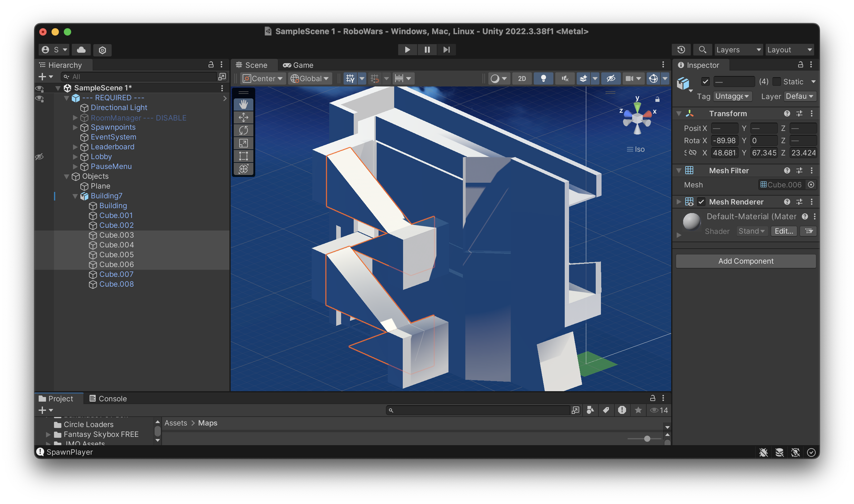Image resolution: width=854 pixels, height=504 pixels.
Task: Collapse the Building7 tree node
Action: [x=75, y=196]
